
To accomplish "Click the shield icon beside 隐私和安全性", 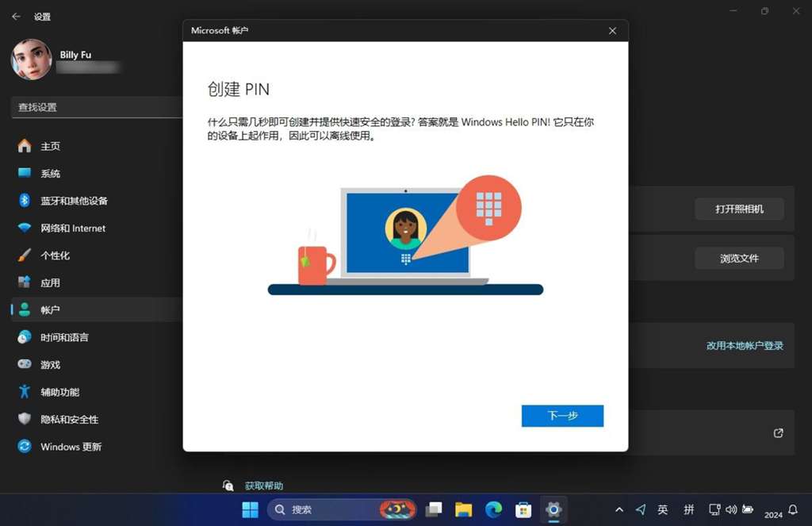I will (x=25, y=418).
